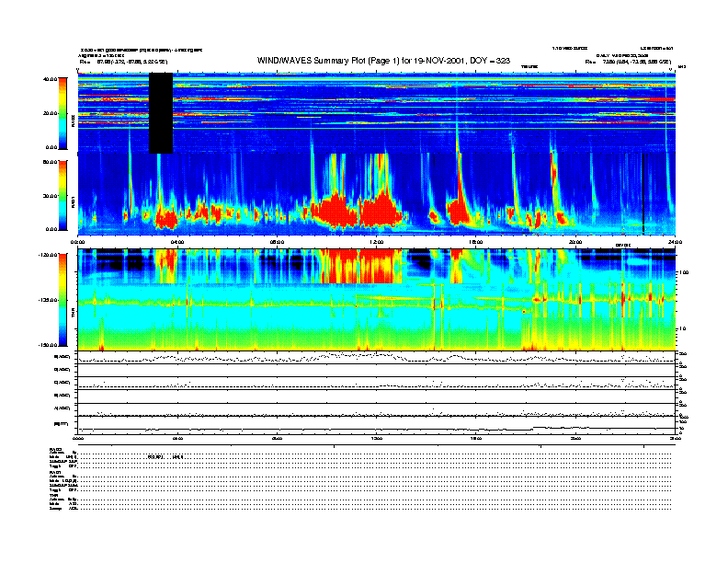Click the black data-gap block in RAD2
The width and height of the screenshot is (728, 563).
point(161,113)
